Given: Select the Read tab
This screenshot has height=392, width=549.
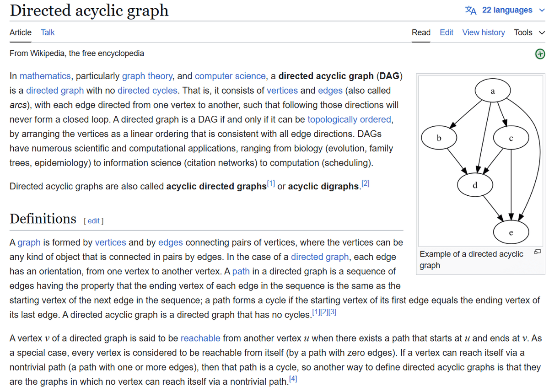Looking at the screenshot, I should click(x=421, y=32).
